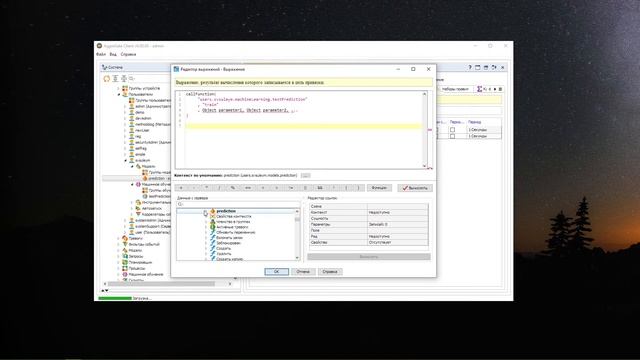Open the Файл menu
Image resolution: width=640 pixels, height=360 pixels.
(x=101, y=54)
